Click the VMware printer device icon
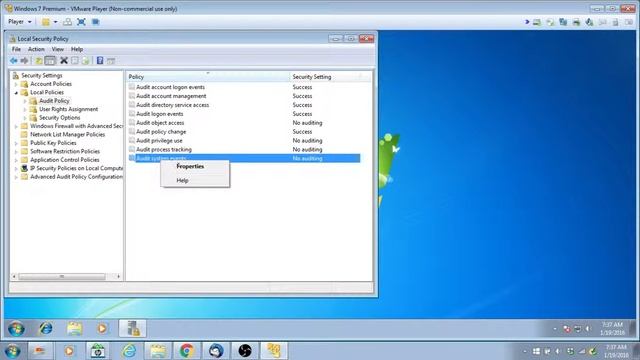640x360 pixels. (x=576, y=22)
